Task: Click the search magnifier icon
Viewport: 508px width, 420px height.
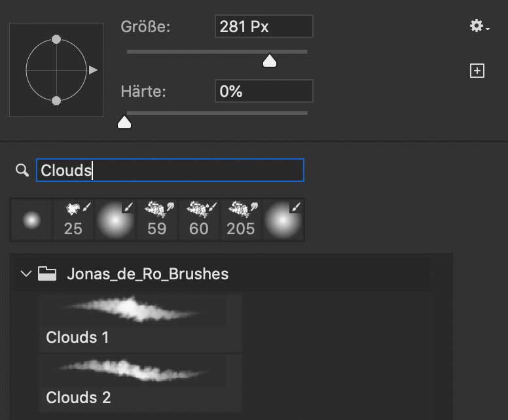Action: click(22, 171)
